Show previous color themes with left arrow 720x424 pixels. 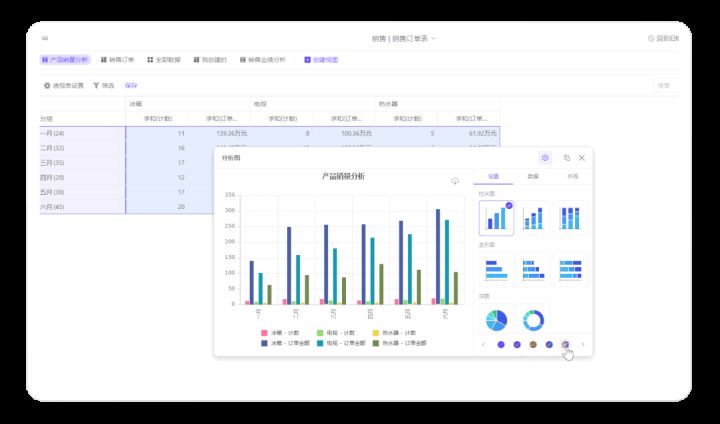coord(484,345)
